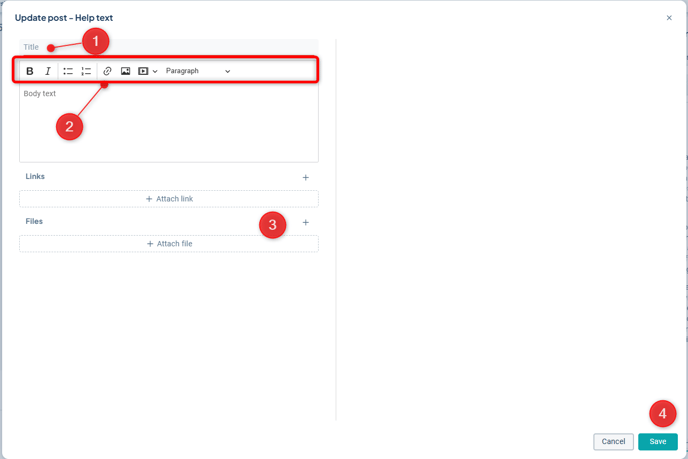Close the Update post dialog
The height and width of the screenshot is (459, 688).
point(669,18)
